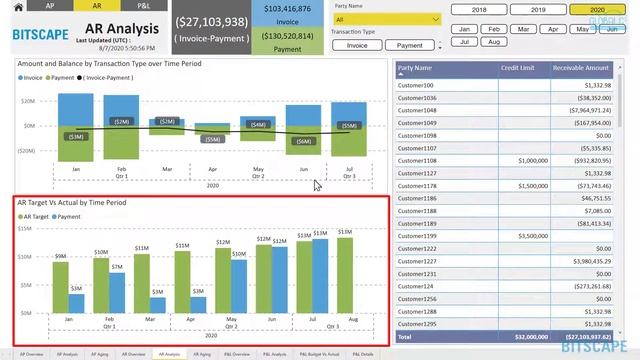Deselect the 2020 year filter

point(597,9)
